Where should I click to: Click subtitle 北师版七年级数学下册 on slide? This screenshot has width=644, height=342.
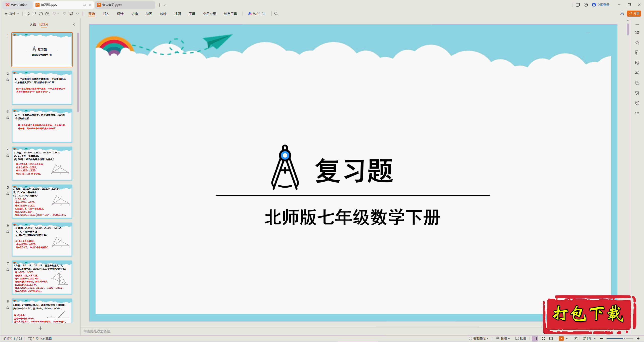353,217
